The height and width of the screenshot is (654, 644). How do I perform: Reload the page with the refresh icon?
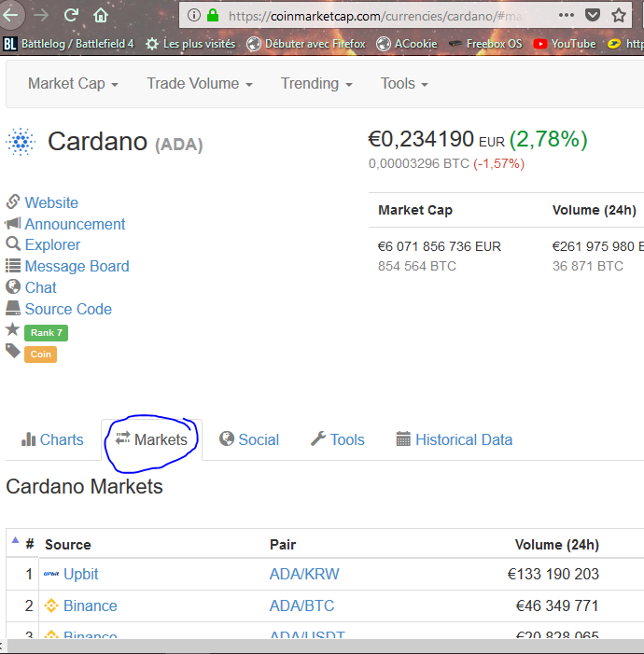71,16
